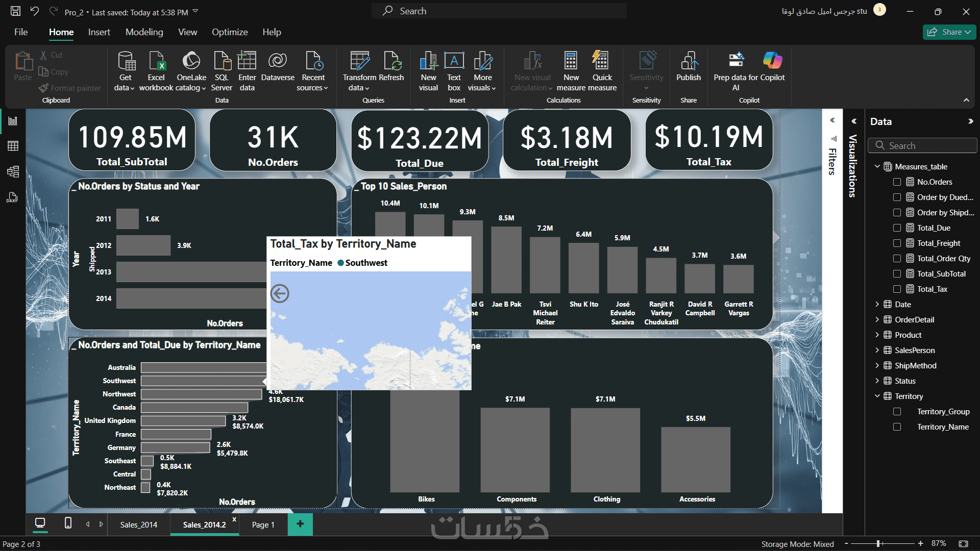Click the Enter data icon
The image size is (980, 551).
tap(247, 61)
